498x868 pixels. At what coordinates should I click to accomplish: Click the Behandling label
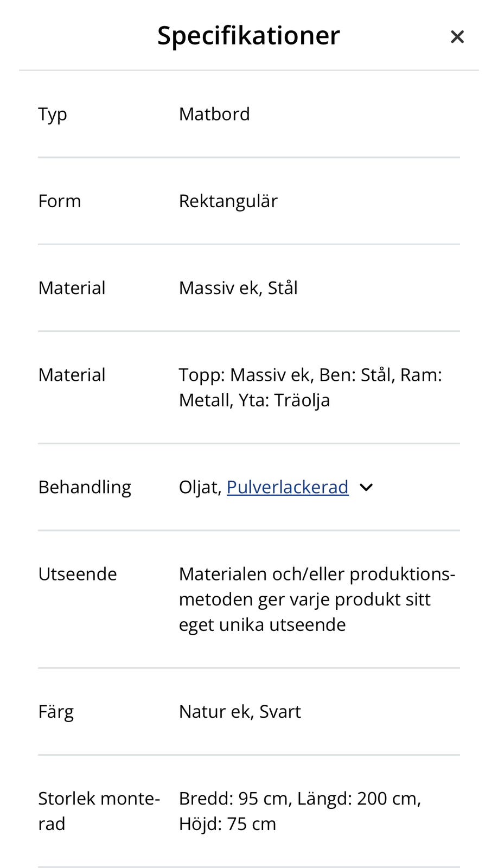coord(85,487)
